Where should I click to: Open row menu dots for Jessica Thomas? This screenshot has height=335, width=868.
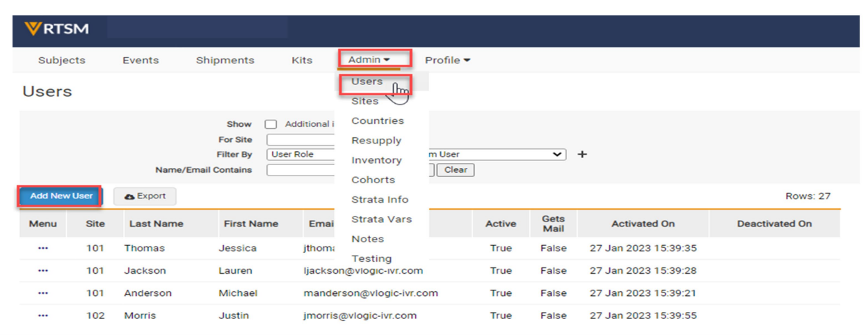click(x=43, y=249)
